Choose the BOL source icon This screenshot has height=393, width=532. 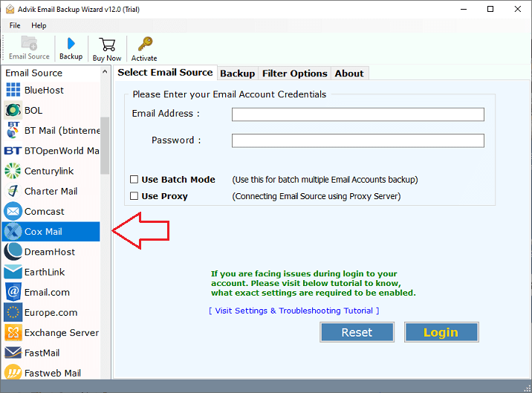(13, 110)
